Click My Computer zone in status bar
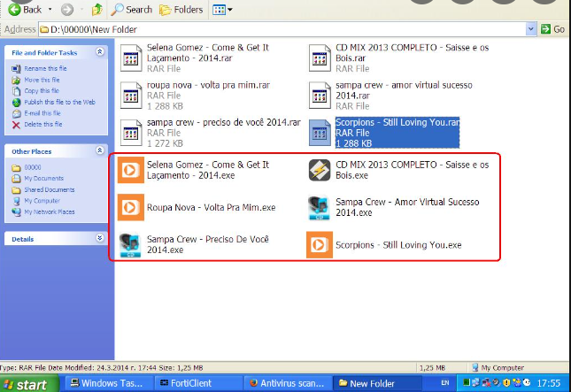Viewport: 571px width, 392px height. (x=498, y=367)
